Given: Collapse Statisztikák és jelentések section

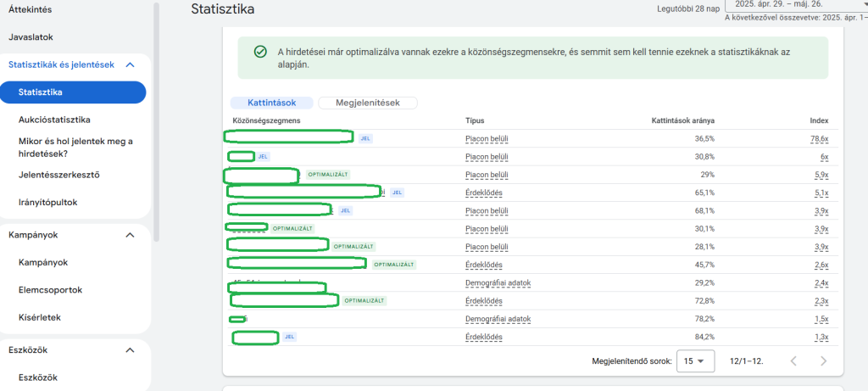Looking at the screenshot, I should point(130,64).
